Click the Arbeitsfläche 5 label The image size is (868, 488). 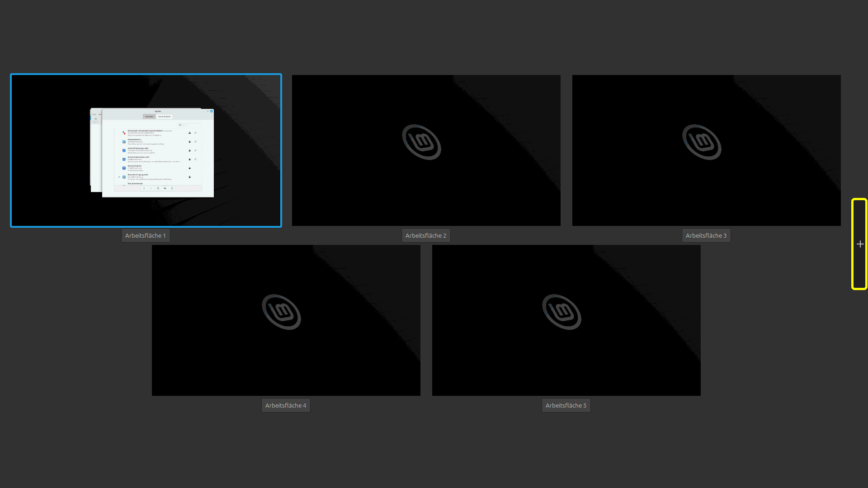pyautogui.click(x=566, y=405)
